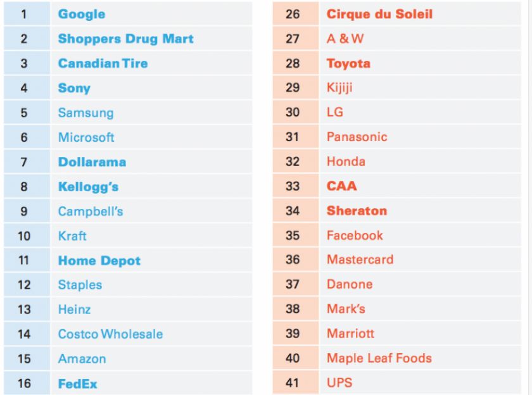Choose Kellogg's from the list

[x=88, y=187]
